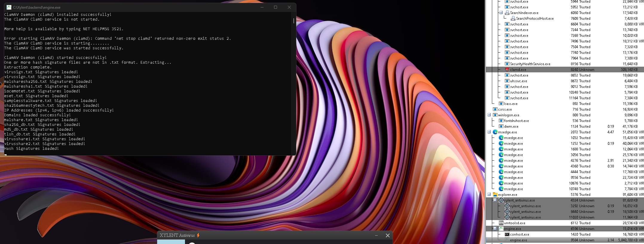Click the csrss.exe process icon

coord(495,109)
